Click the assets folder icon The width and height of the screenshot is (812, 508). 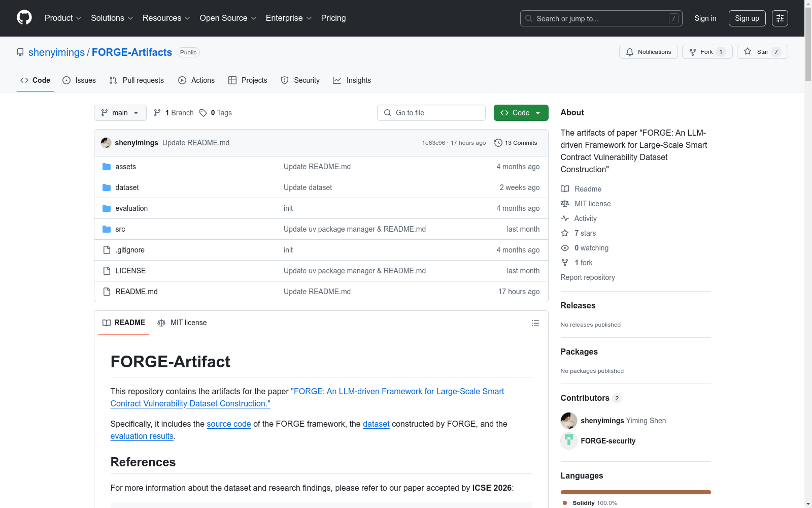coord(107,167)
